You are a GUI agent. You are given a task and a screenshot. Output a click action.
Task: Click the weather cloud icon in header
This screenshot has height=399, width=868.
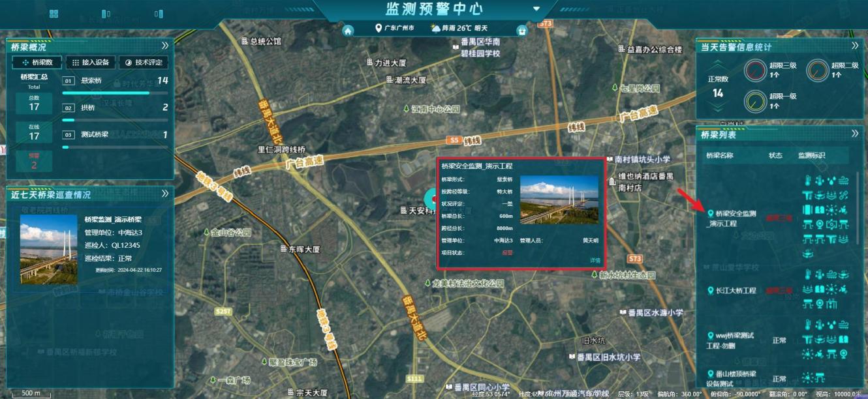435,28
